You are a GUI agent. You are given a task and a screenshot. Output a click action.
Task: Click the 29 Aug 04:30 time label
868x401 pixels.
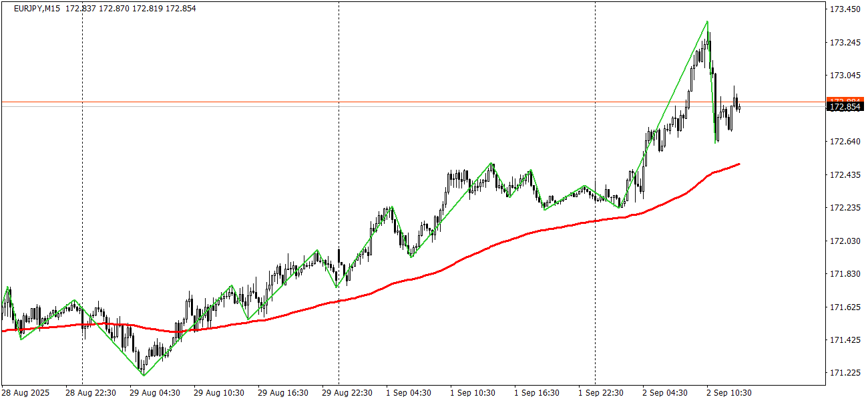[156, 392]
